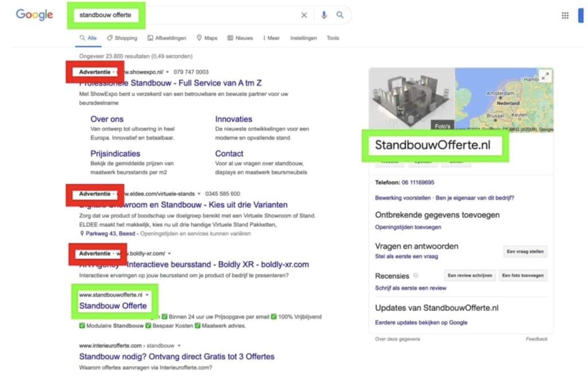Click Ben je eigenaar van dit bedrijf?
Viewport: 588px width, 384px height.
pos(475,198)
